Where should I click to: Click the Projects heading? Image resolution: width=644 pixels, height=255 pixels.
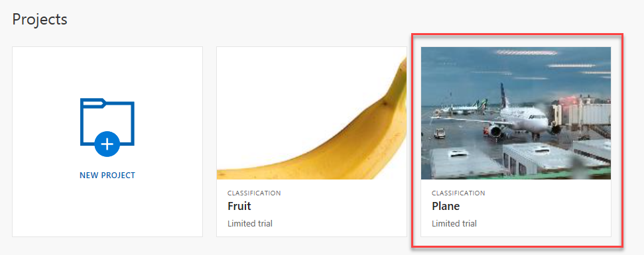tap(40, 19)
